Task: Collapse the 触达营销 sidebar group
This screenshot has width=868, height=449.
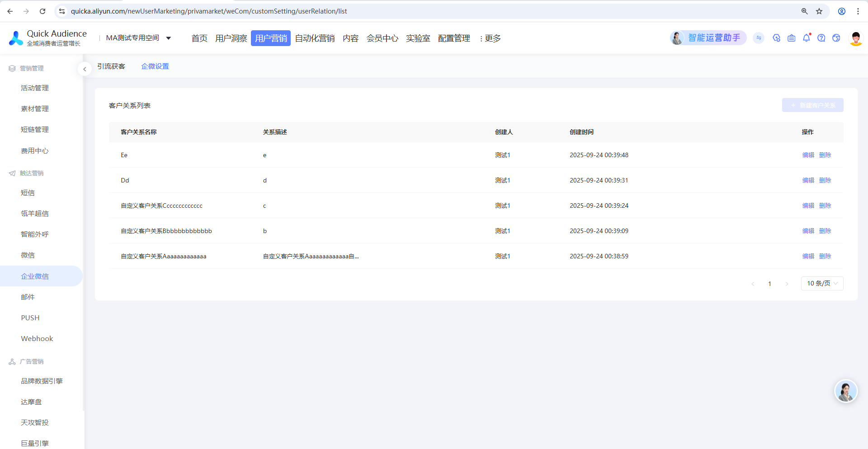Action: [26, 173]
